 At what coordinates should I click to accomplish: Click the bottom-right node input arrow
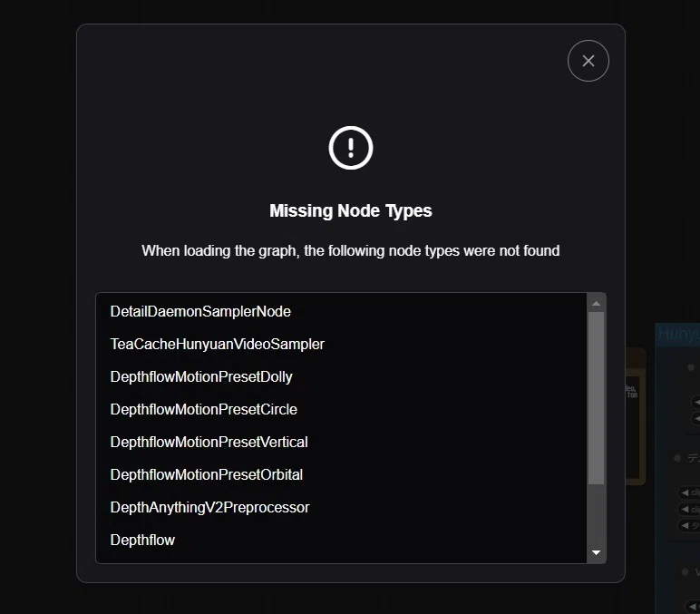[694, 606]
